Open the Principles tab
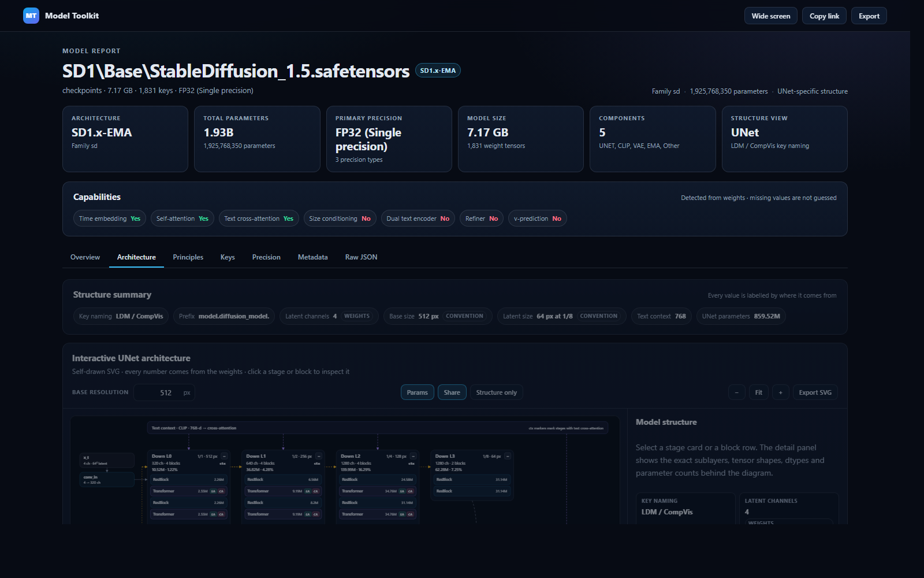924x578 pixels. click(188, 257)
